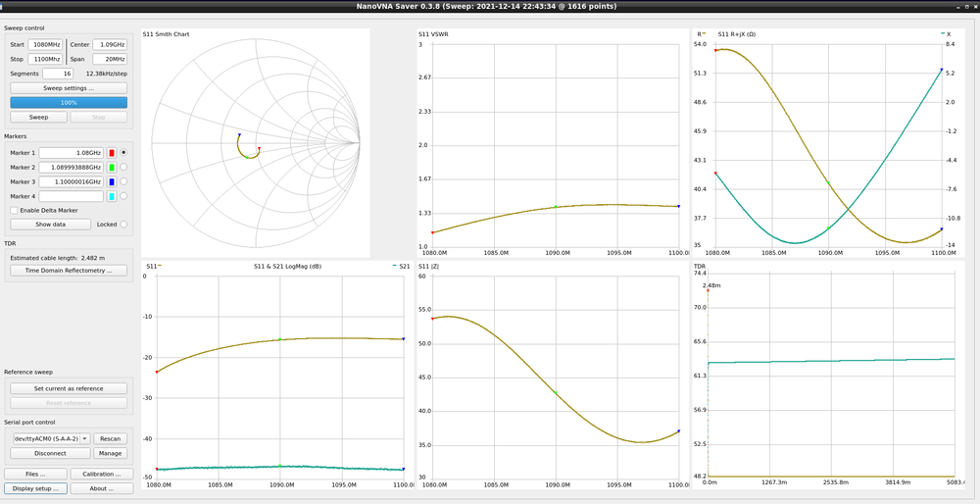Click the Show data button
Image resolution: width=980 pixels, height=504 pixels.
click(50, 225)
